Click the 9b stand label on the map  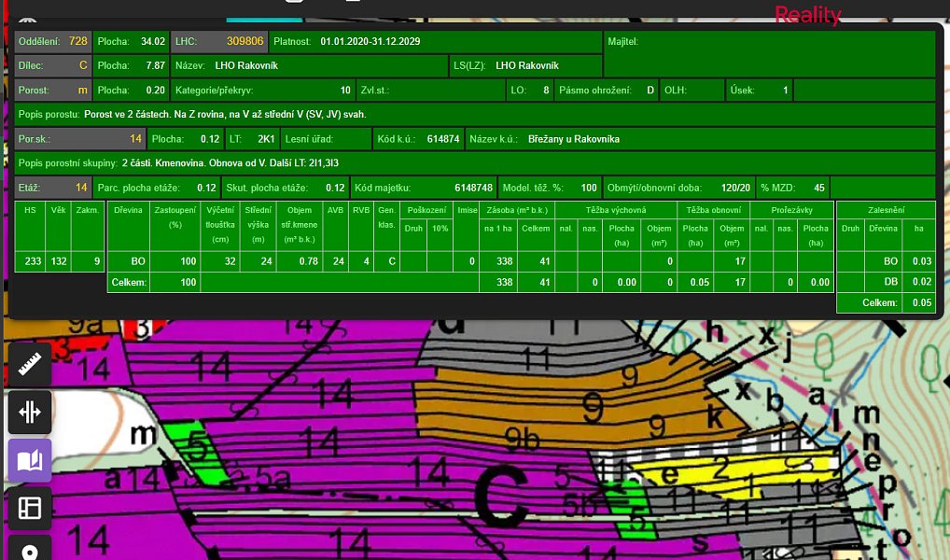522,438
